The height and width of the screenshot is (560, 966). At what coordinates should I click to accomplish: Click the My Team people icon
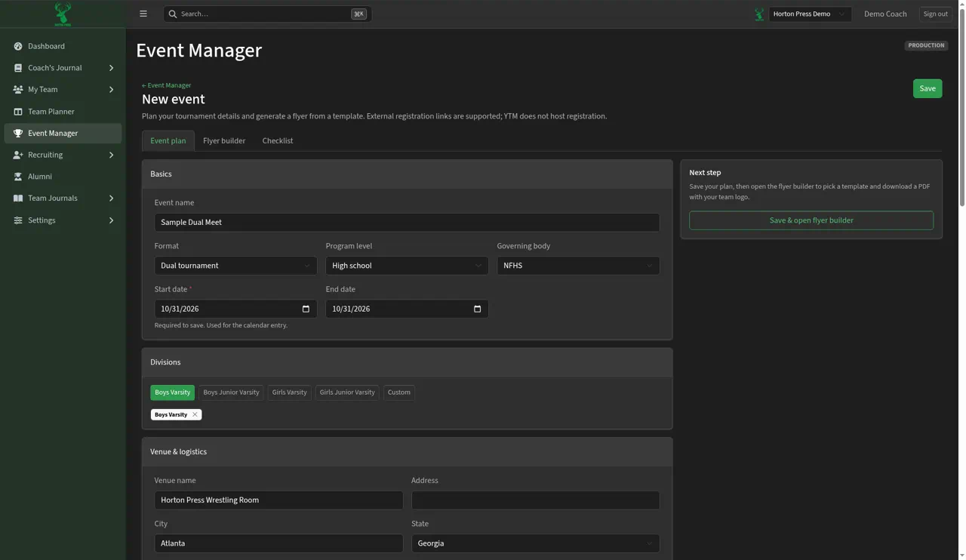coord(18,90)
